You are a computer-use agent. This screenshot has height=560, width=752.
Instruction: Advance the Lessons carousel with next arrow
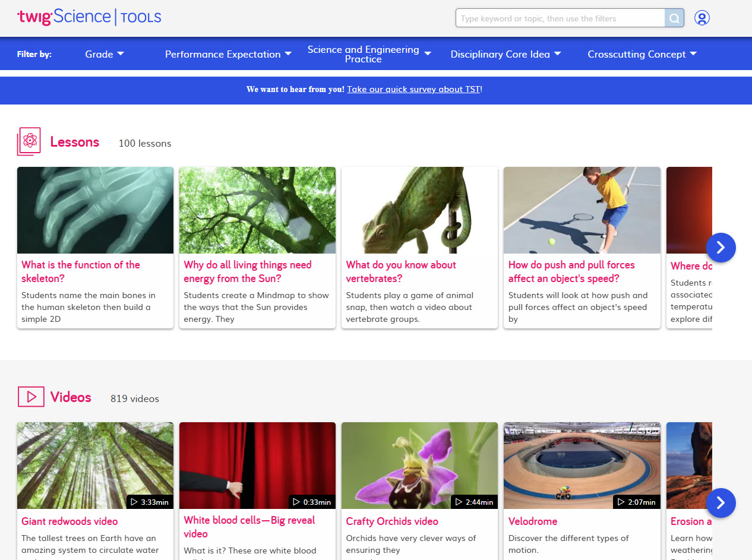(x=721, y=248)
